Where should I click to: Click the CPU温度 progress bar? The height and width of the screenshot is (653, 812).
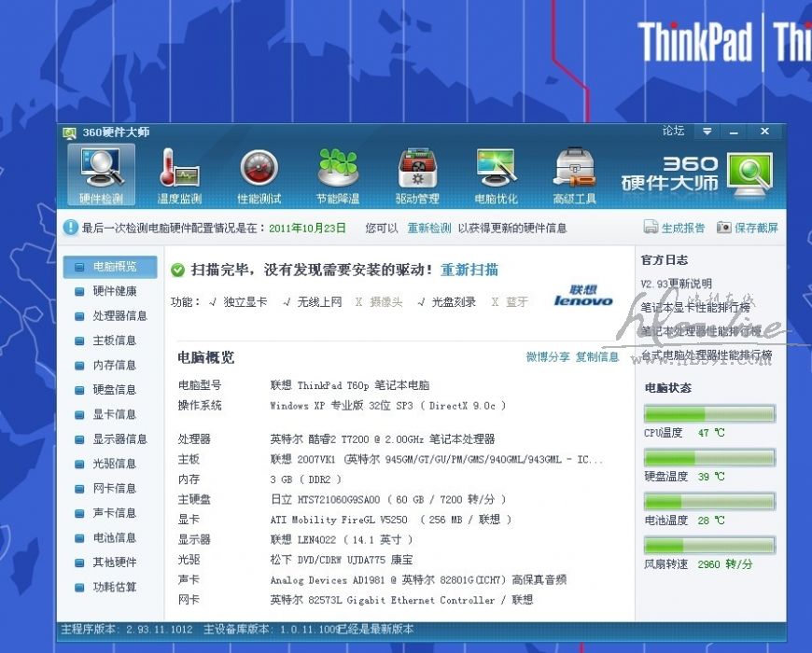point(709,414)
